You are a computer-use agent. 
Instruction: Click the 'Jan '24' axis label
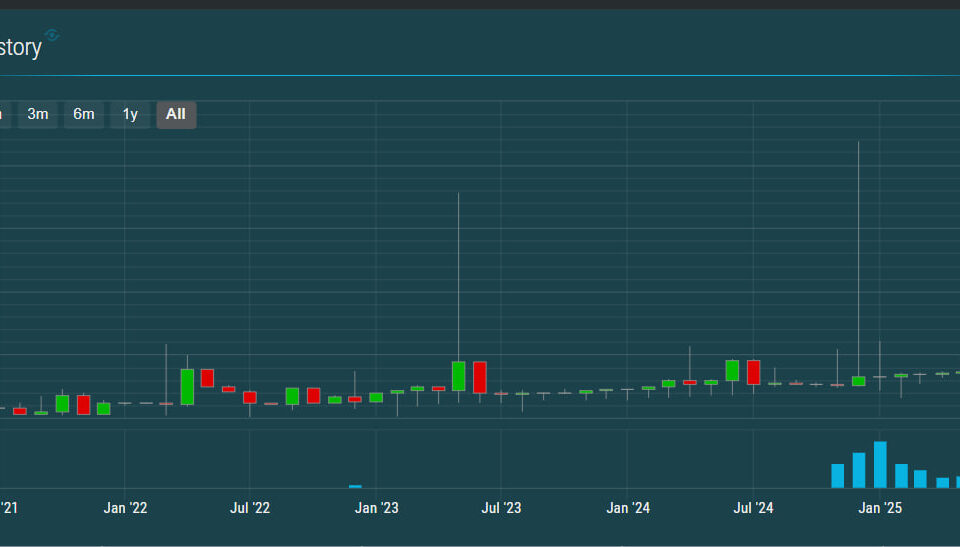pyautogui.click(x=628, y=508)
